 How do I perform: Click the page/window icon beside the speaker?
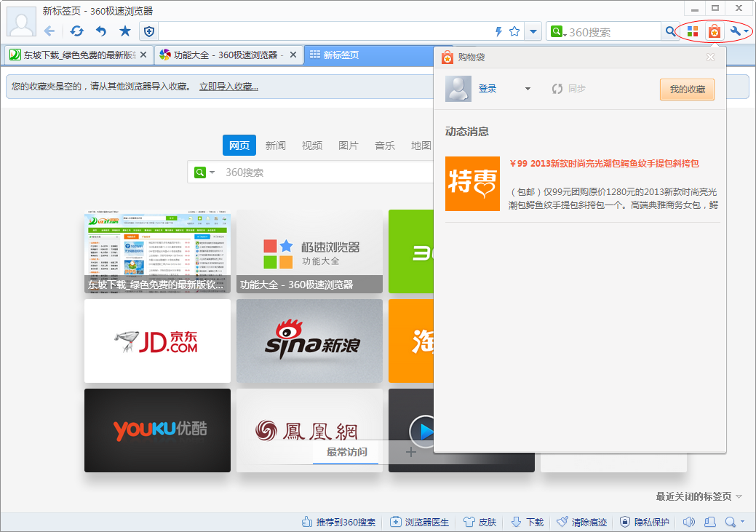(x=709, y=522)
